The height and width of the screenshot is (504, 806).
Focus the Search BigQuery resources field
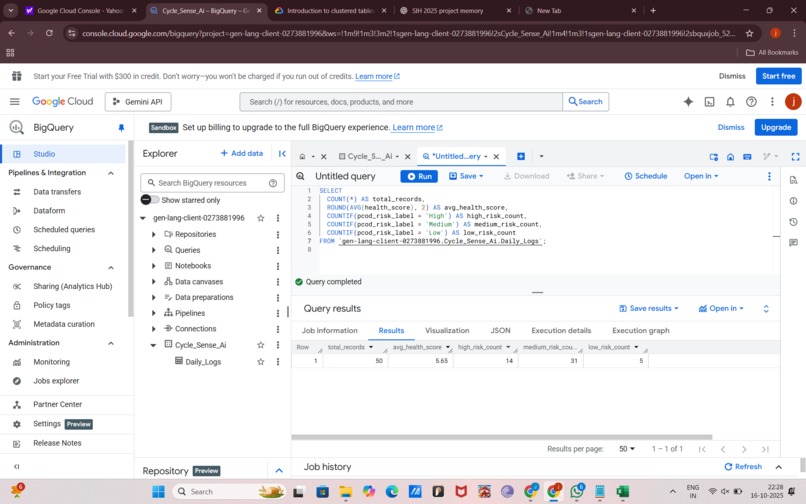point(212,183)
